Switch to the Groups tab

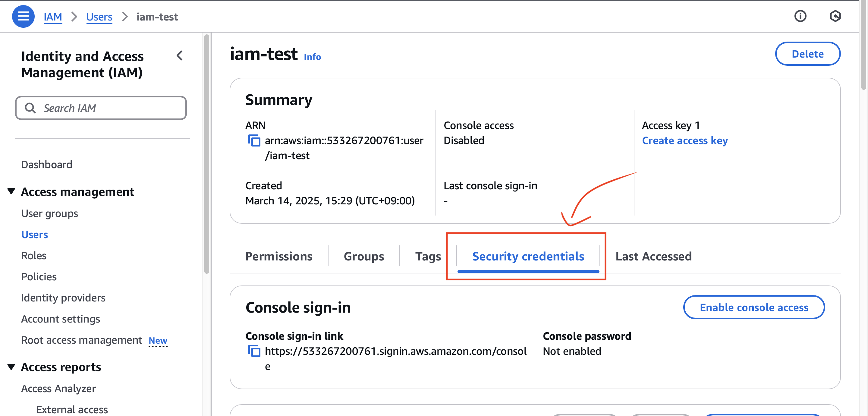[363, 256]
